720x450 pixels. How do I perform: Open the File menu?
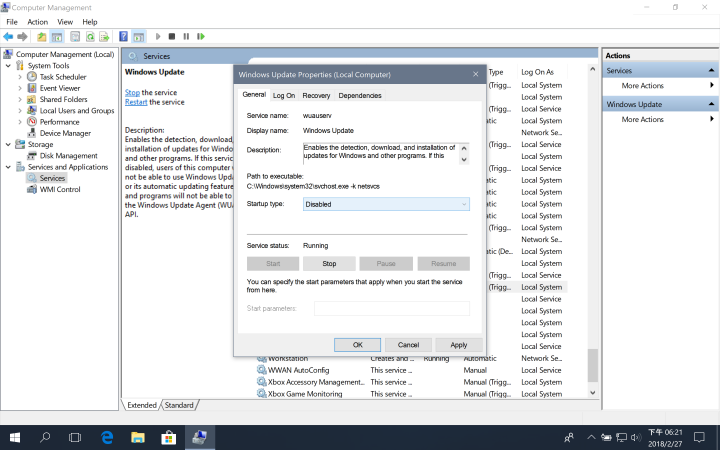point(12,22)
